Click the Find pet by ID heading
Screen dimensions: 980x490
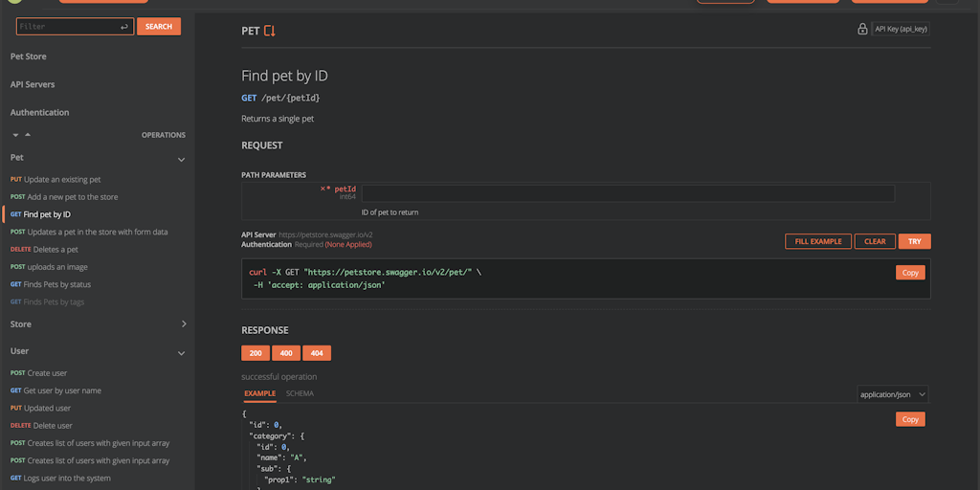point(285,77)
